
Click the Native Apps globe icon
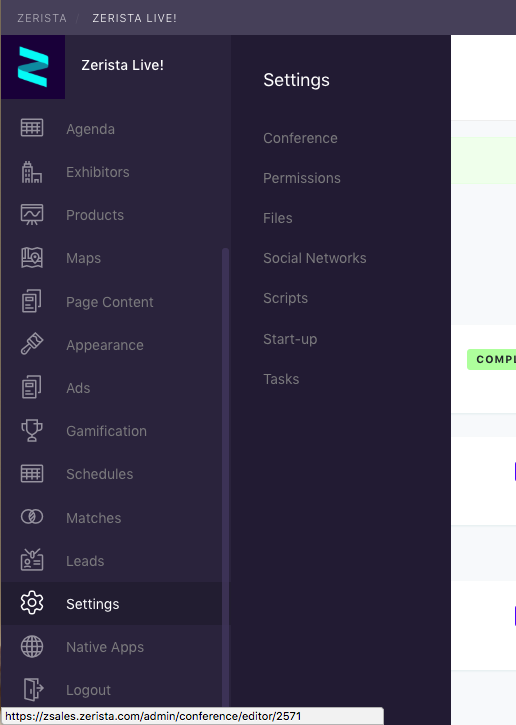coord(32,646)
